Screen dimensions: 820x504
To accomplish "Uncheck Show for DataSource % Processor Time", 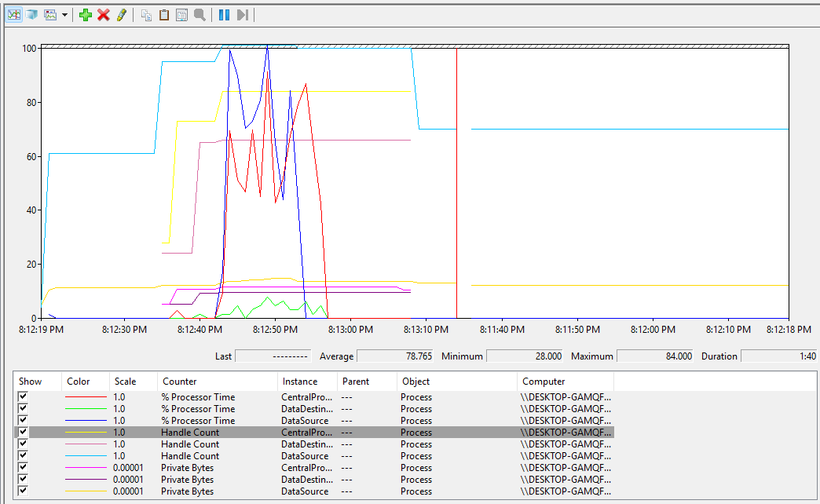I will click(23, 420).
